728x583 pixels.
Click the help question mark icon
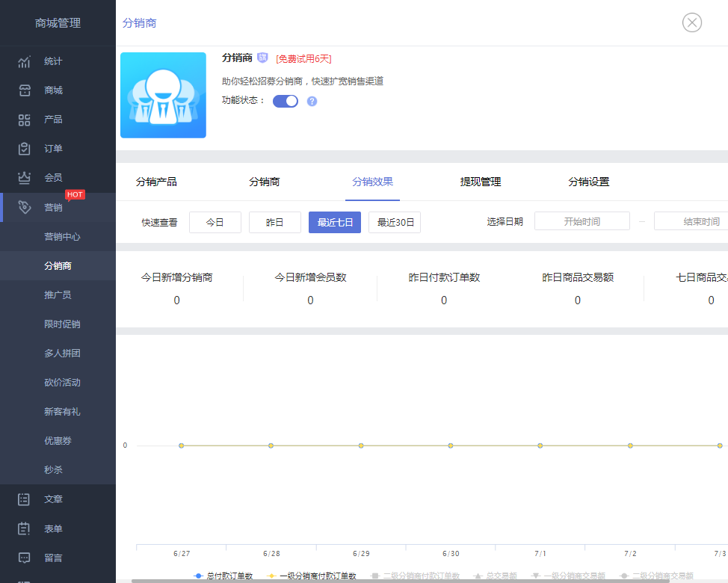coord(312,101)
